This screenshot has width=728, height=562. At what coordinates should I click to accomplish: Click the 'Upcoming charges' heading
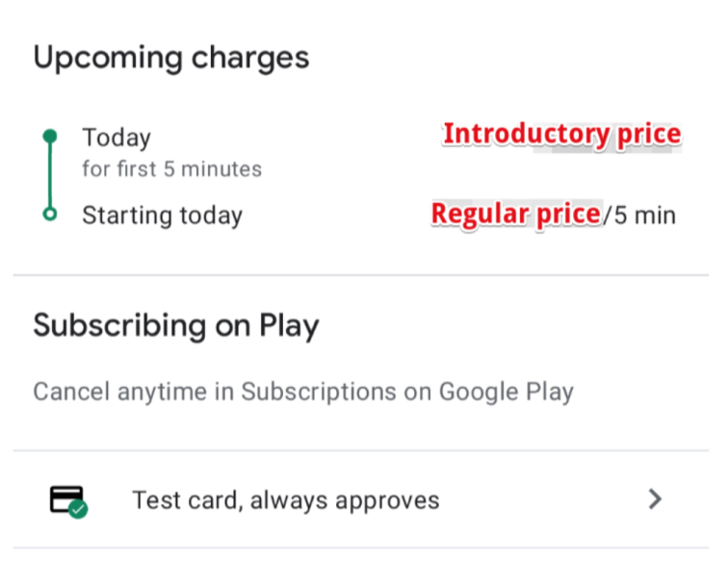(x=171, y=58)
